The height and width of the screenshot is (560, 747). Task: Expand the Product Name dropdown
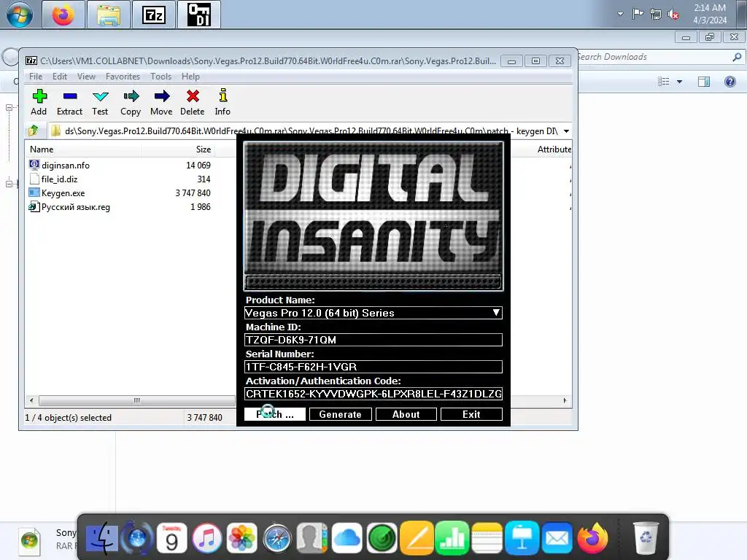496,312
